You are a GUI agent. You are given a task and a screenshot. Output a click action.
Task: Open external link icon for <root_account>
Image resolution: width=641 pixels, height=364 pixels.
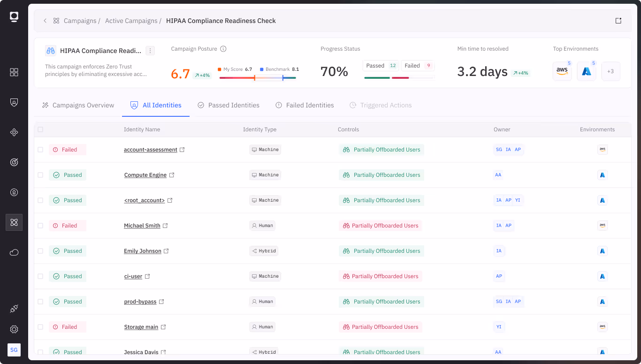click(x=170, y=200)
